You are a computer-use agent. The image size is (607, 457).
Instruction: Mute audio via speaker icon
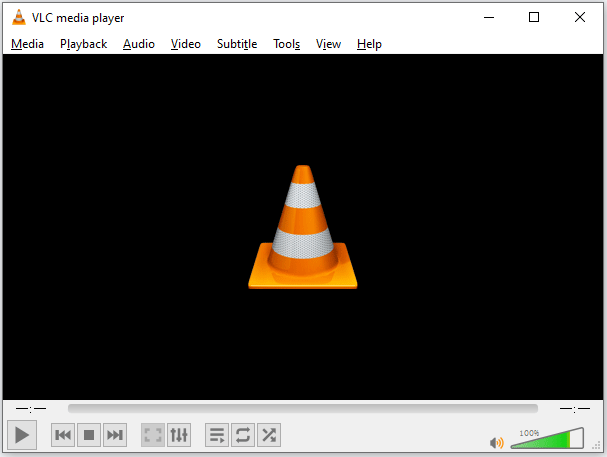pyautogui.click(x=497, y=443)
